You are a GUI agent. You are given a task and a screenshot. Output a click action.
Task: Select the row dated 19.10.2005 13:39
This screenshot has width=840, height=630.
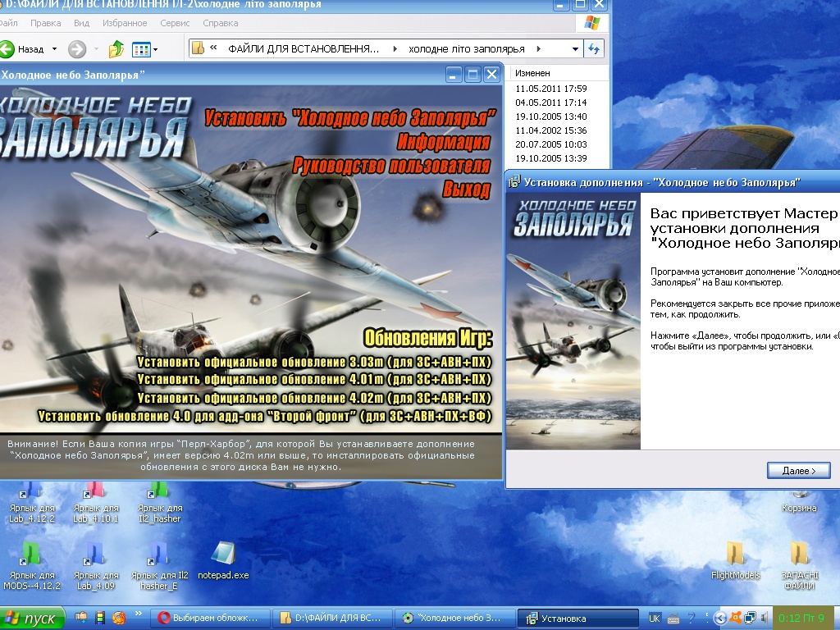click(x=550, y=158)
